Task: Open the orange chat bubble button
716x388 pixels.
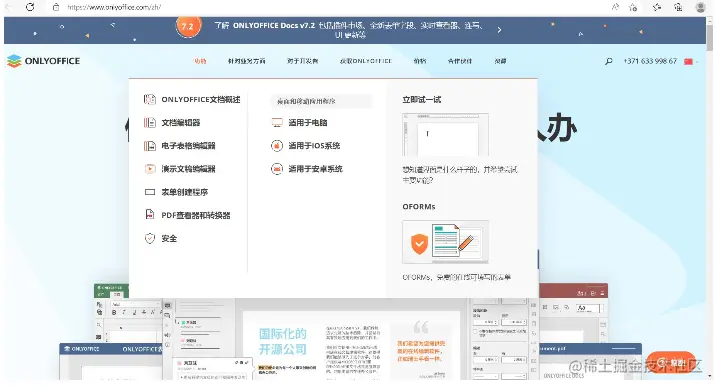Action: click(671, 362)
